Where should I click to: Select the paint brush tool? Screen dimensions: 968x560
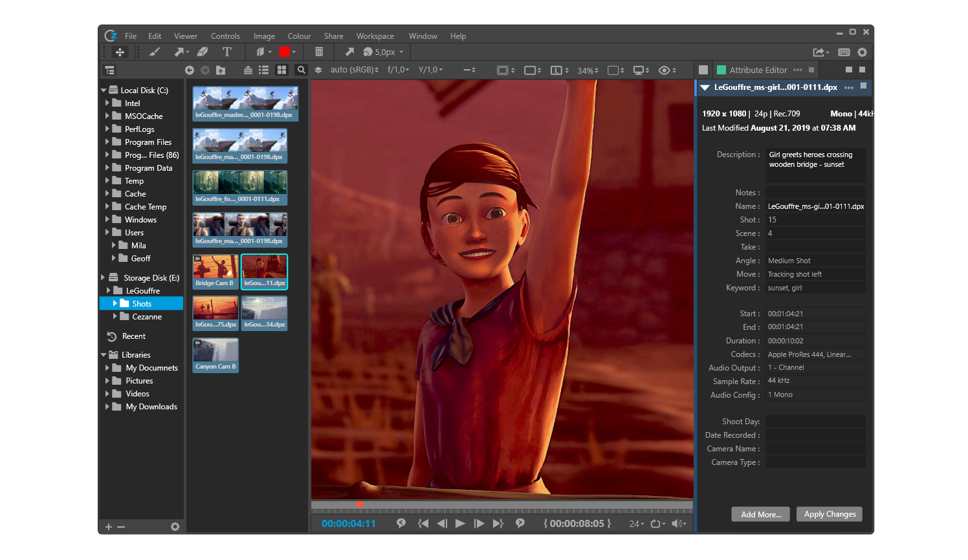coord(155,52)
